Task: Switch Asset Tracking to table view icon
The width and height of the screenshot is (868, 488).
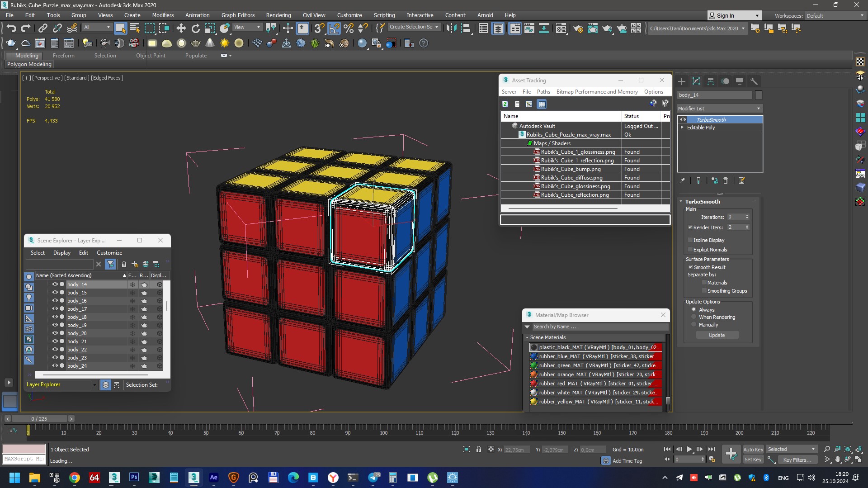Action: point(542,104)
